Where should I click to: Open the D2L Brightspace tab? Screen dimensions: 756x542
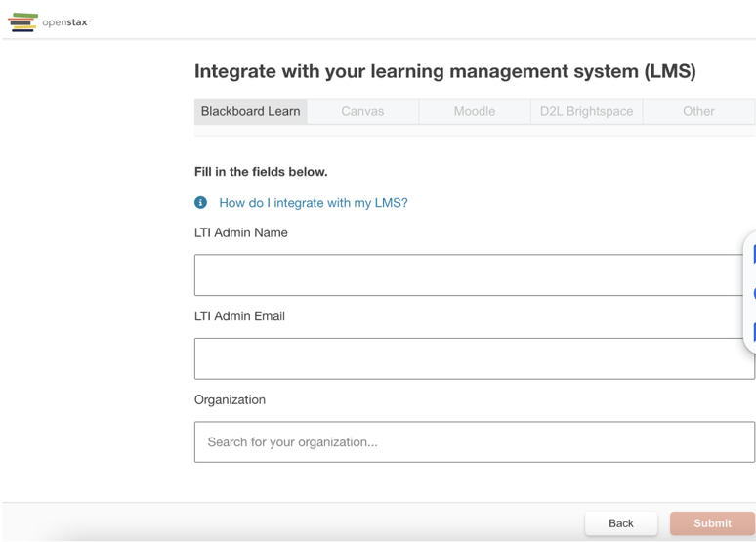coord(586,111)
